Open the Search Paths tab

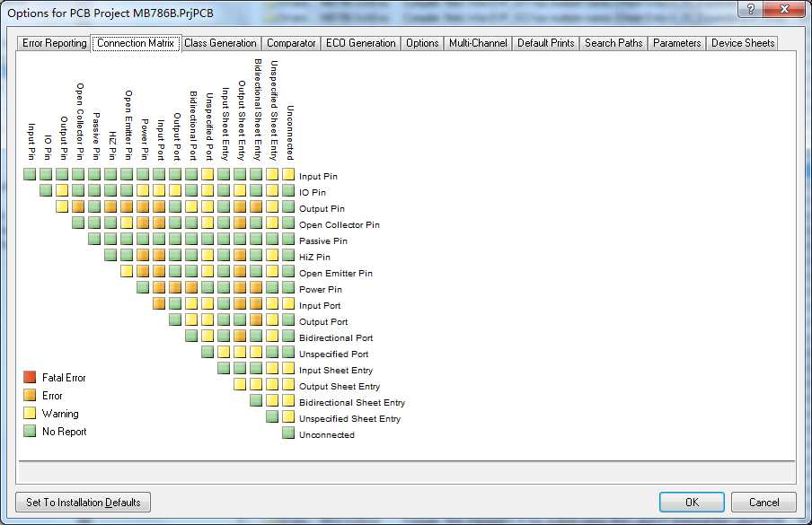pyautogui.click(x=613, y=43)
